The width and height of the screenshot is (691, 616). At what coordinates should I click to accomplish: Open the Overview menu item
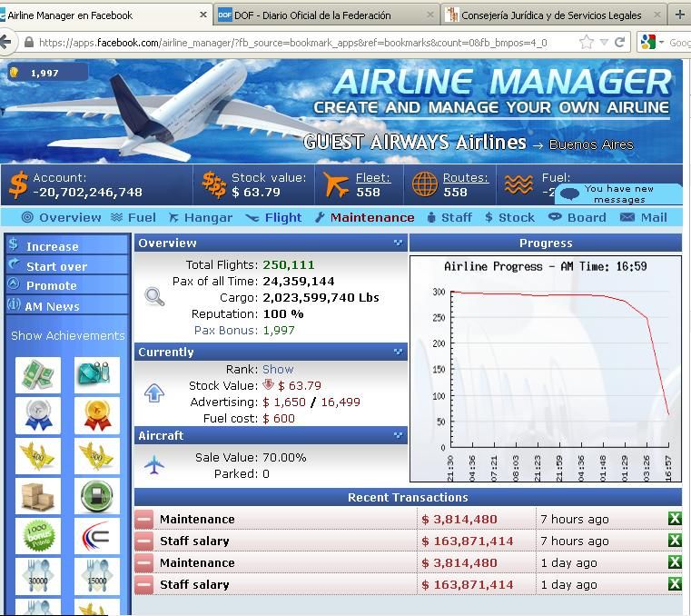(x=62, y=217)
